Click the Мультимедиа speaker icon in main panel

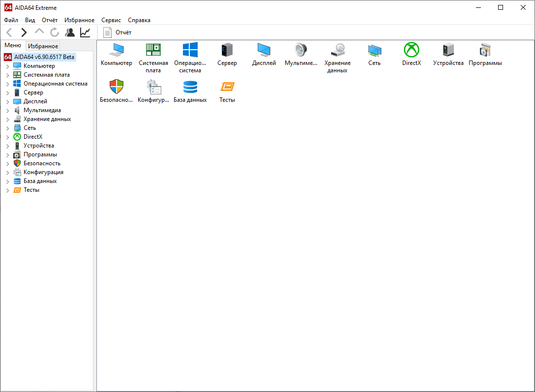point(300,50)
